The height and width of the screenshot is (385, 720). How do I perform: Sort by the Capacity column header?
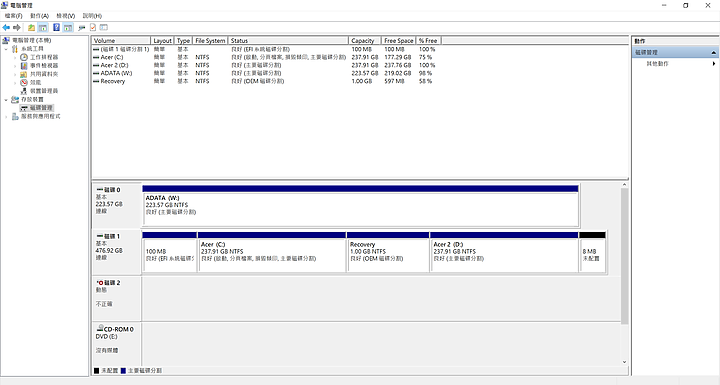(x=365, y=40)
